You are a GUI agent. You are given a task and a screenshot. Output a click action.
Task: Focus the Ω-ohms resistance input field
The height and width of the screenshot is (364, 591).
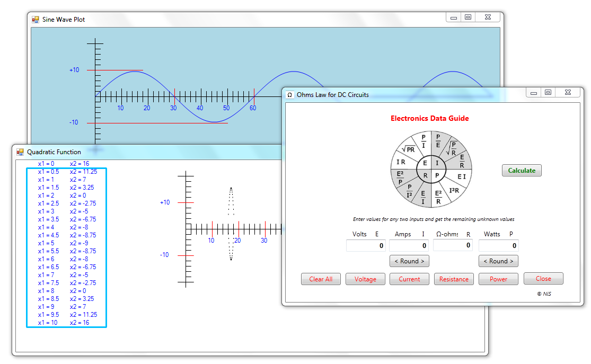tap(453, 245)
